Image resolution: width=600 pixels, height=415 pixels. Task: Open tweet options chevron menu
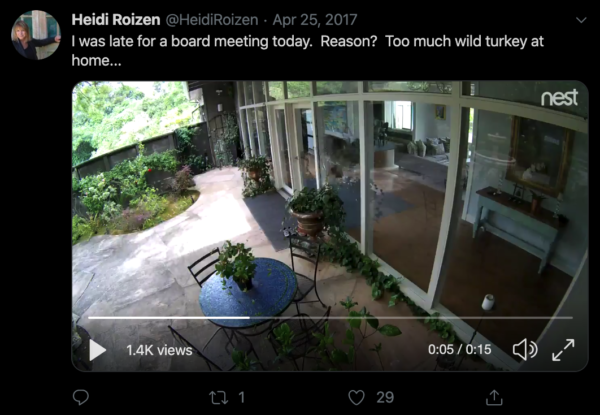pos(581,20)
